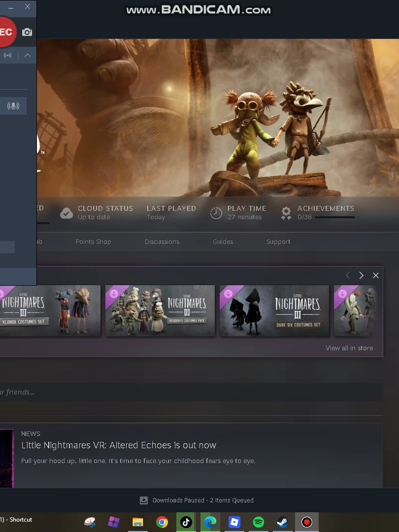This screenshot has width=399, height=532.
Task: Open Snipping Tool from taskbar
Action: pos(90,522)
